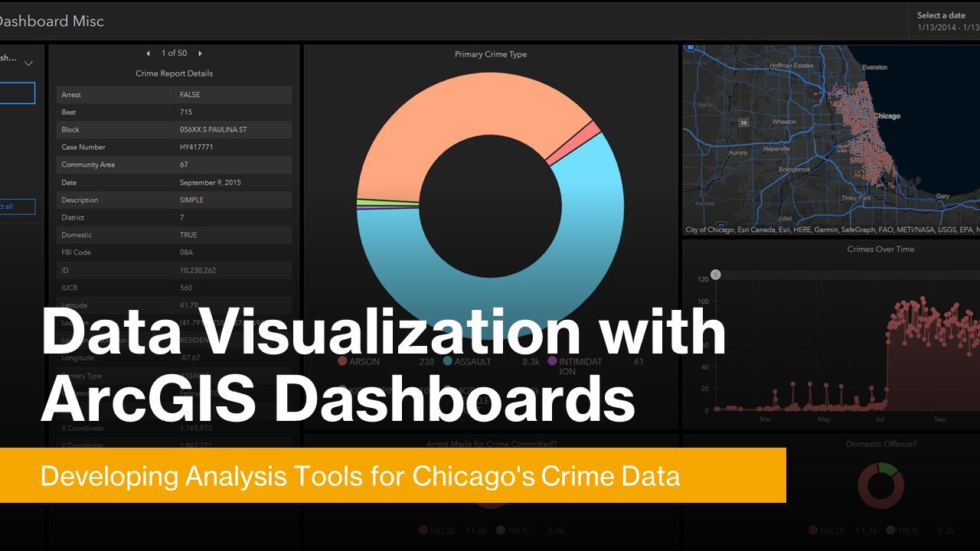The width and height of the screenshot is (980, 551).
Task: Open the Select a date range picker
Action: coord(943,19)
